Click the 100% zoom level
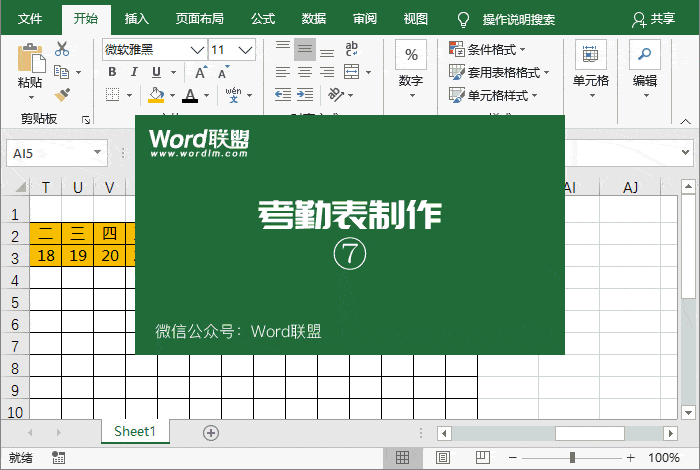Screen dimensions: 700x470 [664, 458]
